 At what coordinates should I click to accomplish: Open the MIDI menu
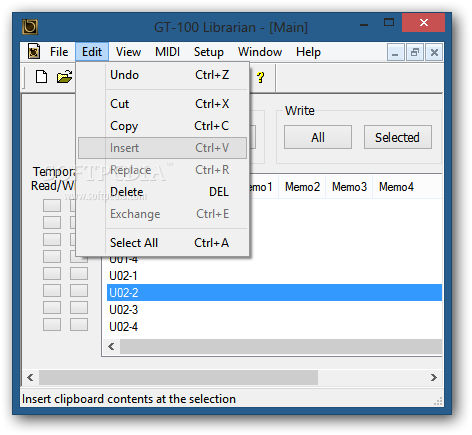(167, 52)
